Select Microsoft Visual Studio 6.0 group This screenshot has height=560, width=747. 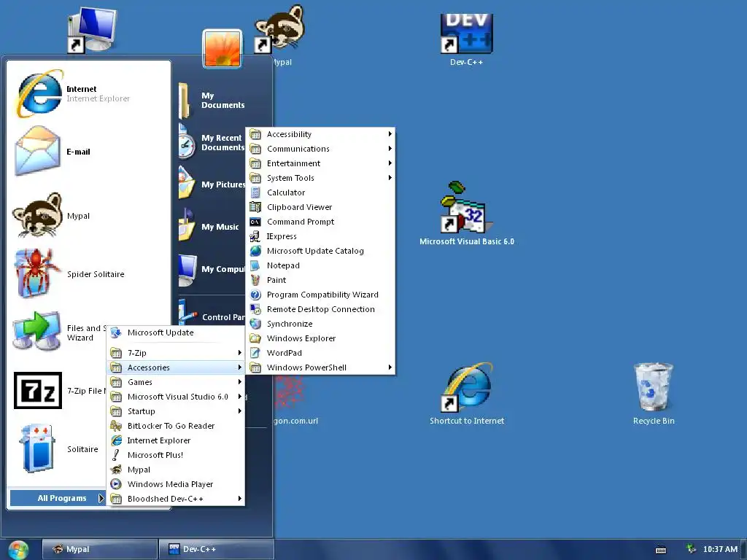point(176,397)
